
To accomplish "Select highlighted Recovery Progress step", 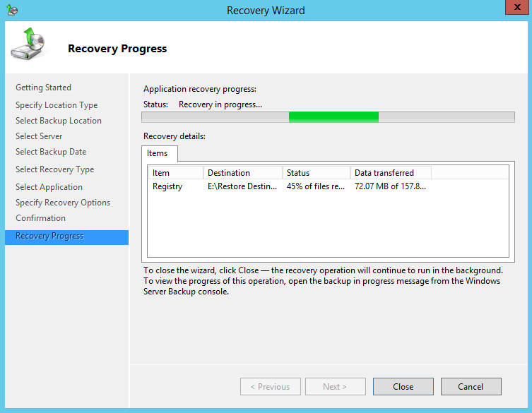I will click(x=49, y=236).
